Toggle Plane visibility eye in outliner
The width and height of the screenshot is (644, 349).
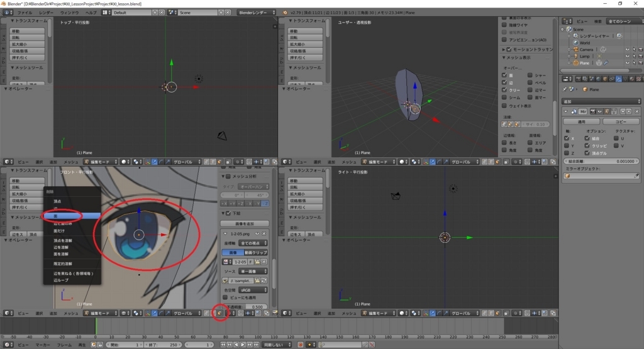coord(628,63)
